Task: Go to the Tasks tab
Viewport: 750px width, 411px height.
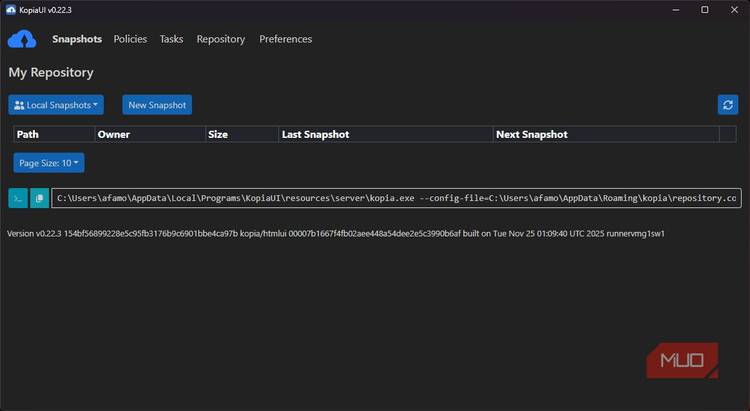Action: (171, 39)
